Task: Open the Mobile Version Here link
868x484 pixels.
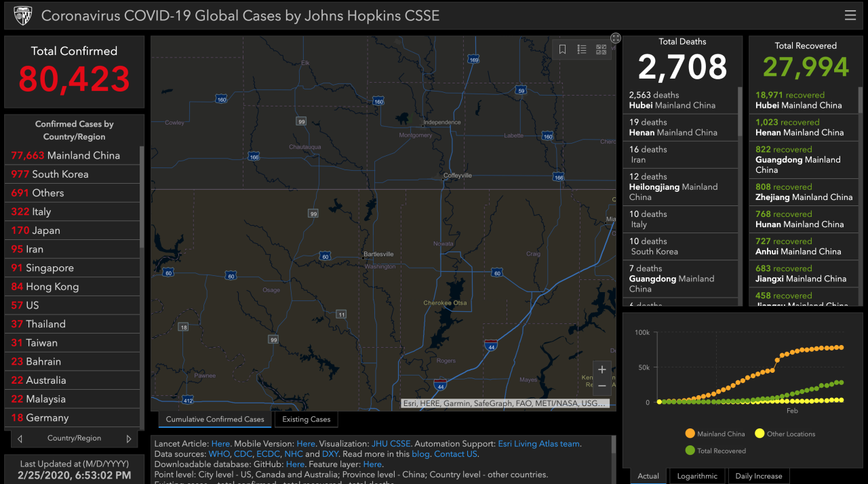Action: point(306,444)
